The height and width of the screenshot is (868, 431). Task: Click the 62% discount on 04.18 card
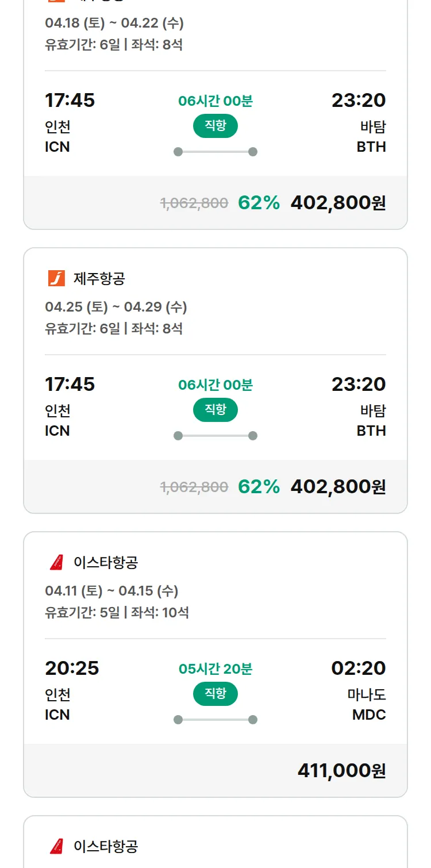pyautogui.click(x=259, y=202)
